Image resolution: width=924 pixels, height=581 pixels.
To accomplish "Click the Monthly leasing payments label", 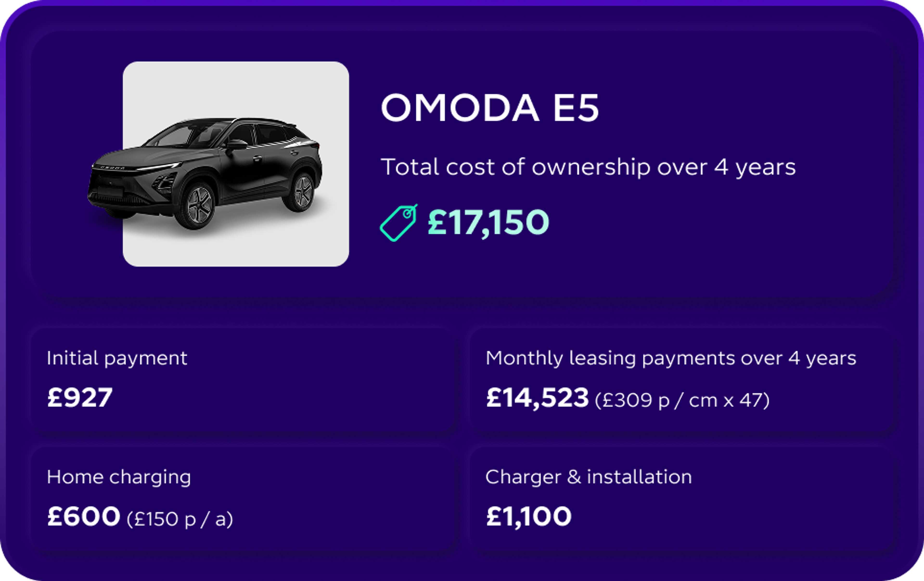I will point(671,359).
